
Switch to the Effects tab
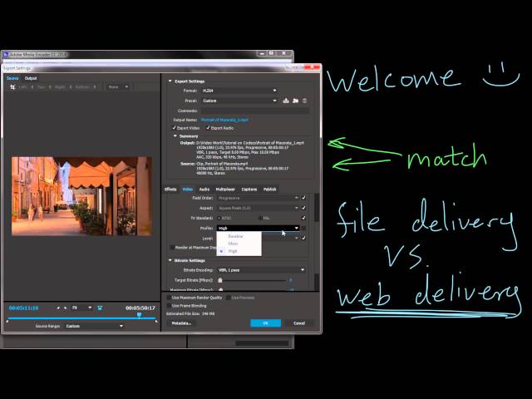170,190
